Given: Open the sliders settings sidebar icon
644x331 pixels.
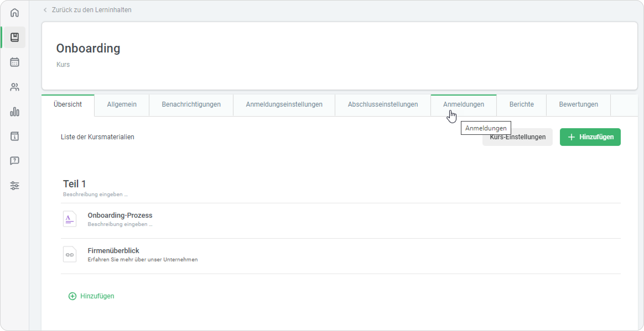Looking at the screenshot, I should [x=15, y=185].
